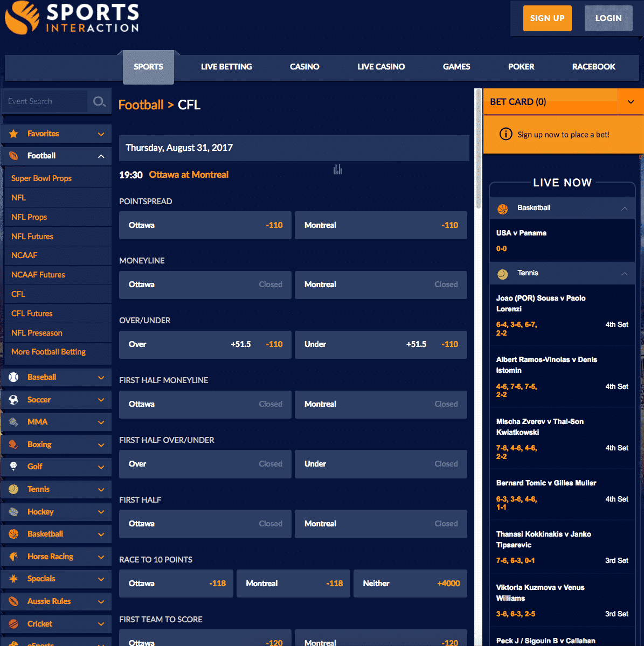Open live match USA v Panama
This screenshot has height=646, width=644.
tap(521, 233)
